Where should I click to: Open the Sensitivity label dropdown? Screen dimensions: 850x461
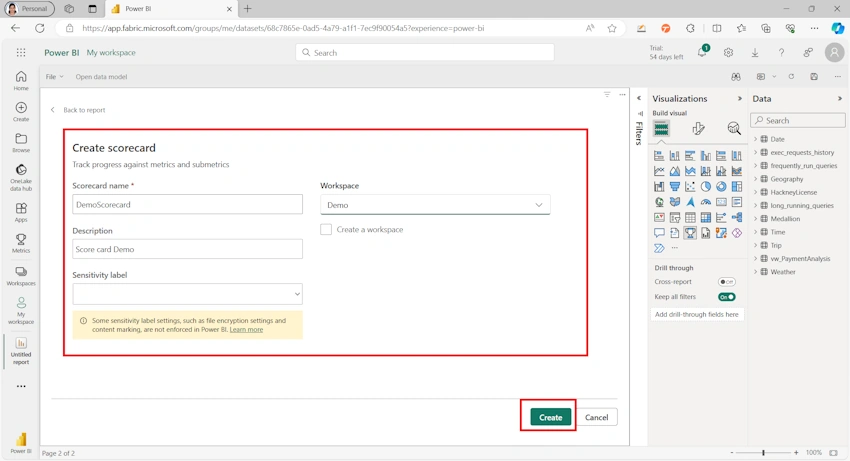(x=188, y=294)
